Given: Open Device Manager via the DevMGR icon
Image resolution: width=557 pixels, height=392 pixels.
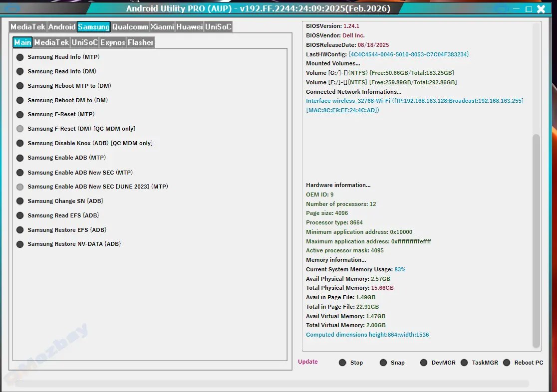Looking at the screenshot, I should point(424,363).
